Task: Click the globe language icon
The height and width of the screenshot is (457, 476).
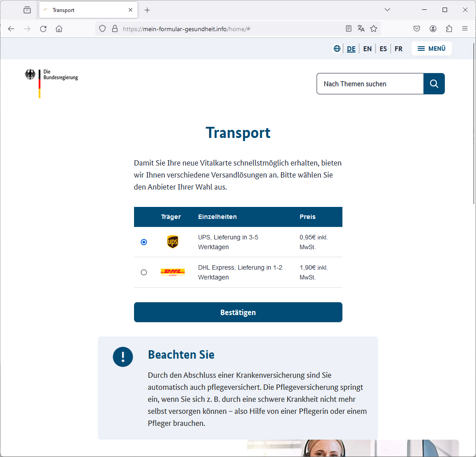Action: 337,49
